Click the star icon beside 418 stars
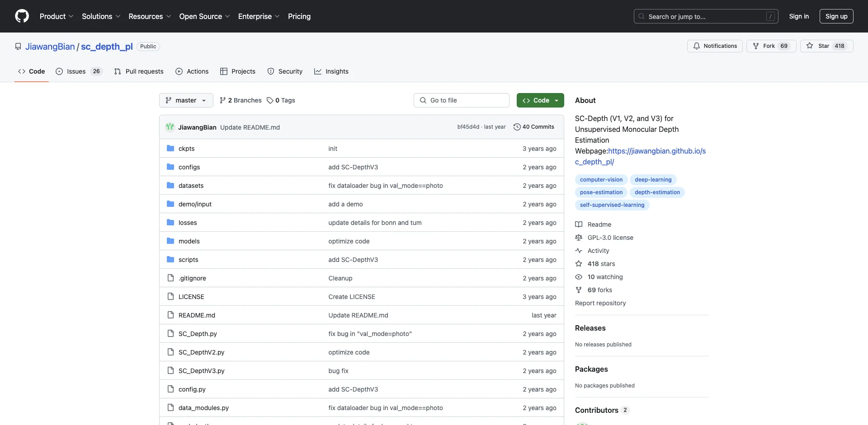Viewport: 868px width, 425px height. tap(579, 264)
